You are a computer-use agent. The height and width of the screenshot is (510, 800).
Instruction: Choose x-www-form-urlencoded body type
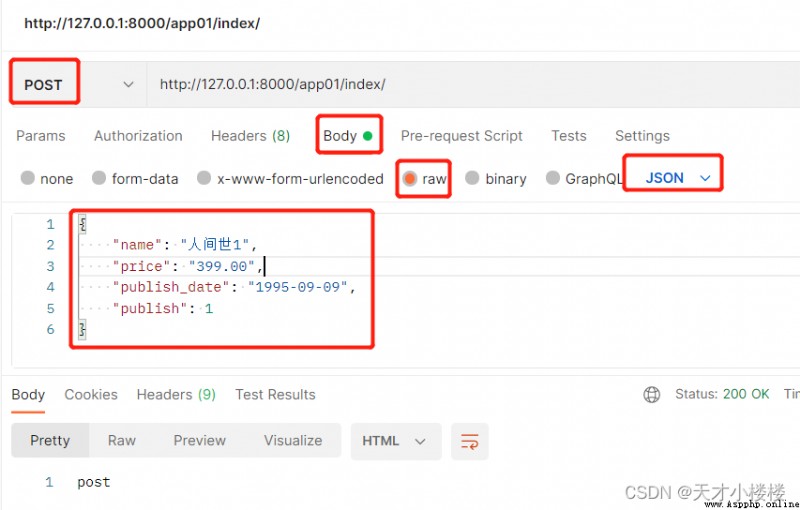[x=204, y=178]
